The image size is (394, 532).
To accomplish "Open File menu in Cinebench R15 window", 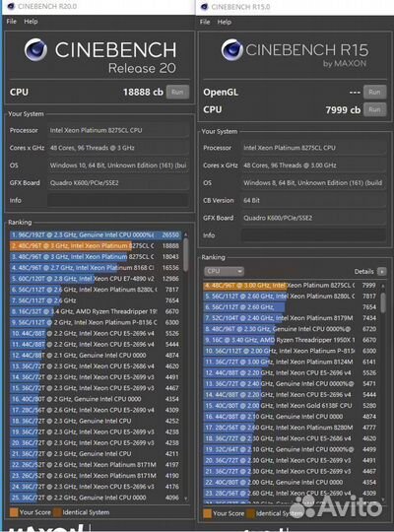I will pos(205,22).
